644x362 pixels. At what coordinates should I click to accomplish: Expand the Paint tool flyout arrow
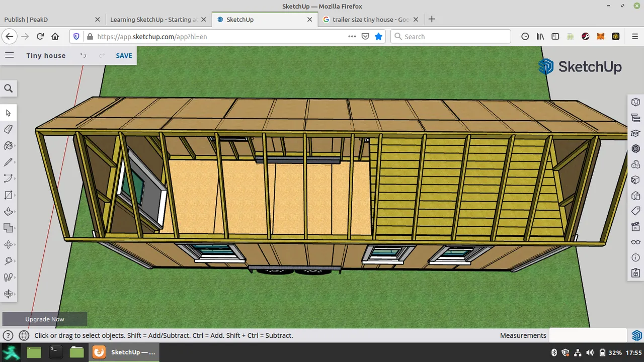(x=16, y=146)
